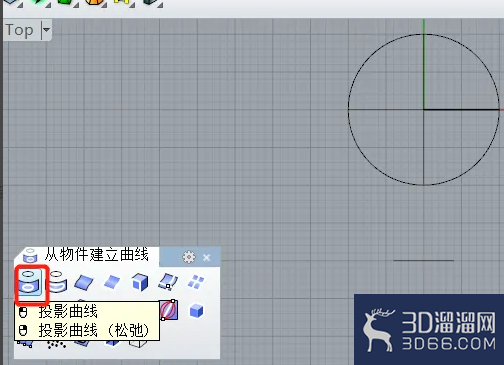Click the 3D溜溜网 watermark logo
This screenshot has width=504, height=365.
coord(429,329)
